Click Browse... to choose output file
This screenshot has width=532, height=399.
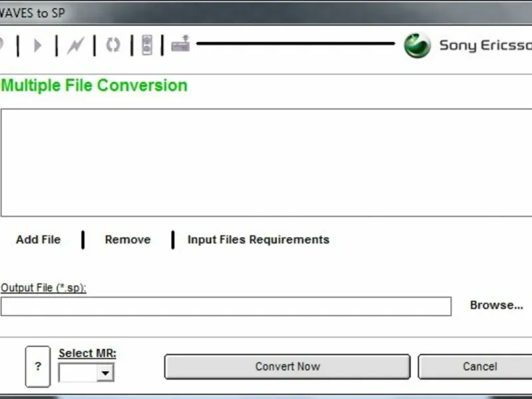(x=496, y=305)
